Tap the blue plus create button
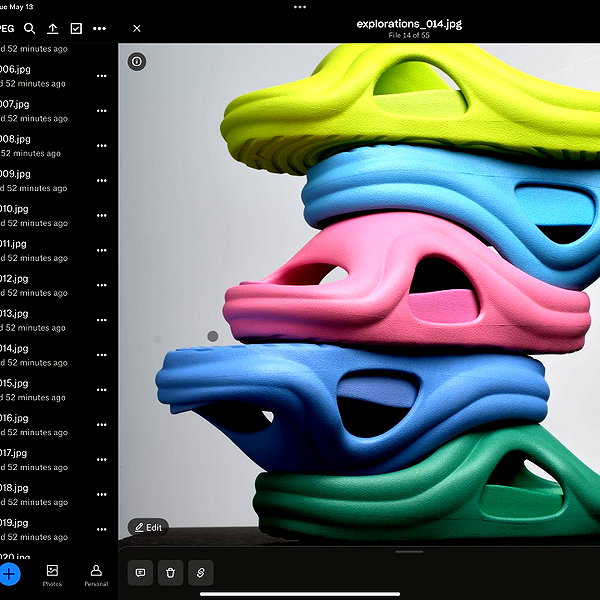This screenshot has height=600, width=600. click(9, 574)
